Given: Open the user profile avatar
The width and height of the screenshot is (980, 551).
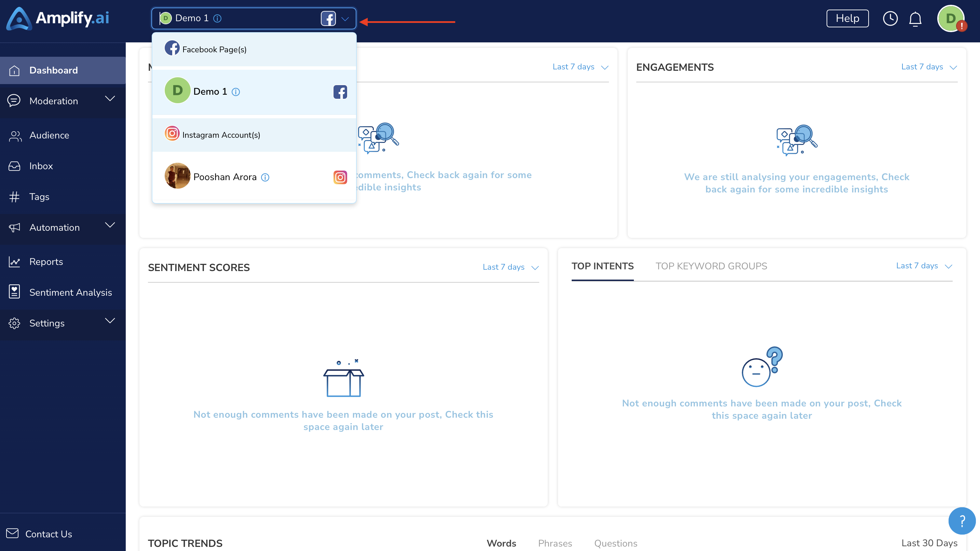Looking at the screenshot, I should [951, 18].
